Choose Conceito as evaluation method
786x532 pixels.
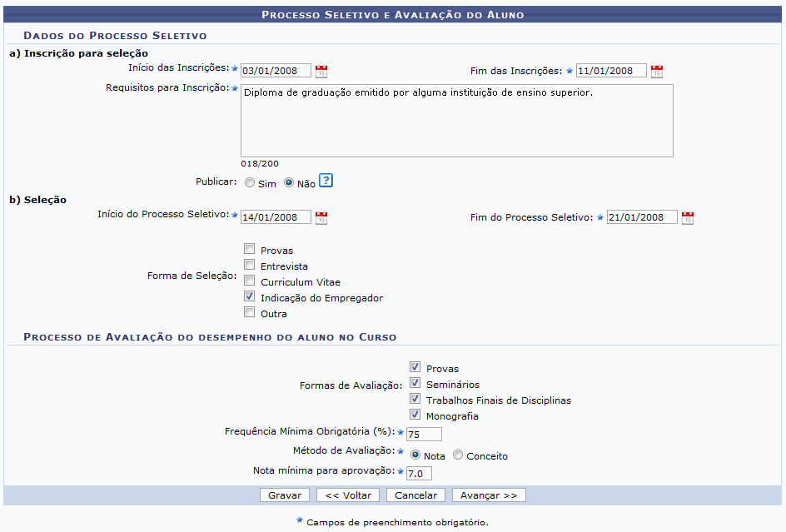[458, 455]
